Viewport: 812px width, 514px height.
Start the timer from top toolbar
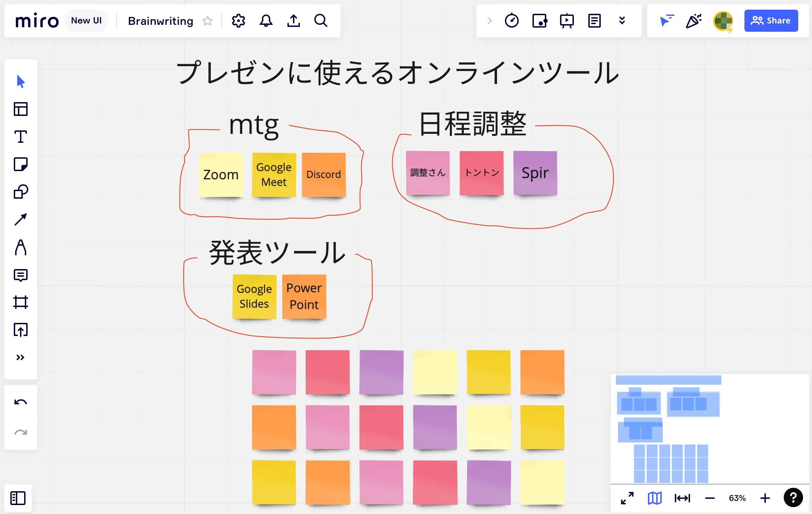511,21
